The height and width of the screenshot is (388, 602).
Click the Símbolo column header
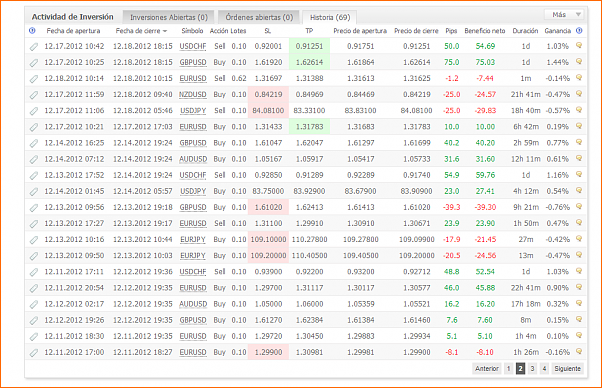click(x=192, y=31)
